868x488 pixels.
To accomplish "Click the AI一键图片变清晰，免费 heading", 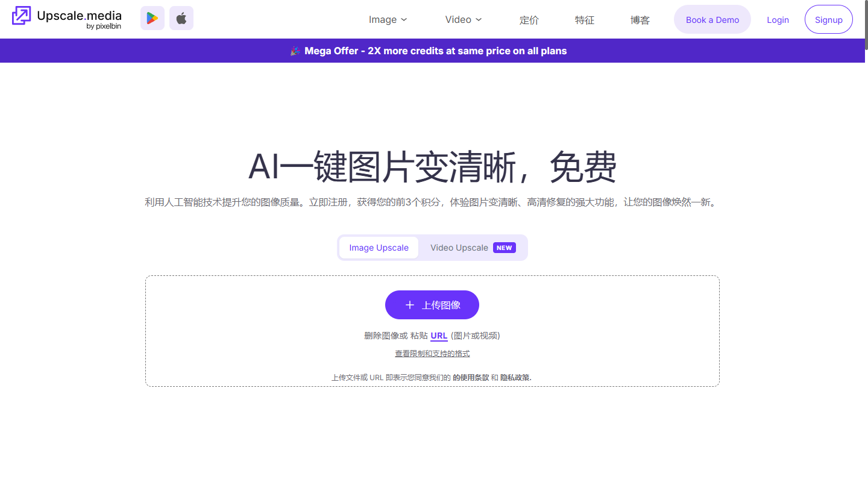I will [432, 167].
